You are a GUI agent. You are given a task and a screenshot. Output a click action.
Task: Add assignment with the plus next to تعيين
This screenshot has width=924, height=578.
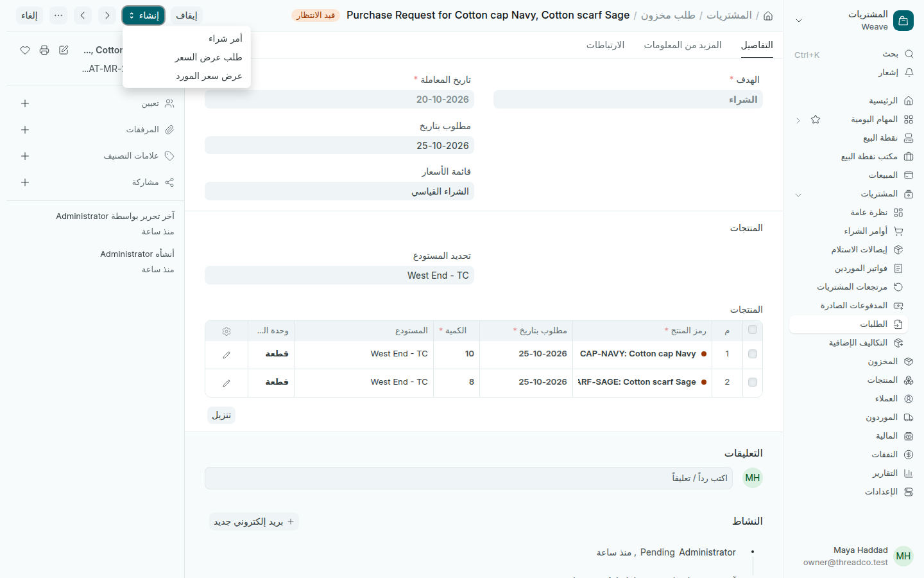pyautogui.click(x=25, y=103)
